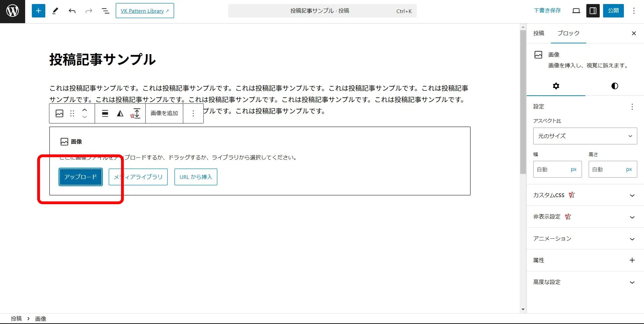
Task: Click the redo arrow icon
Action: (x=89, y=10)
